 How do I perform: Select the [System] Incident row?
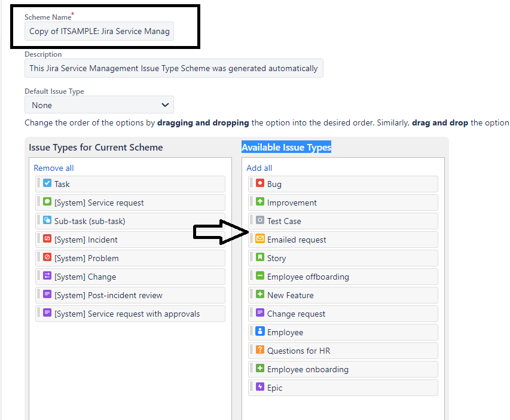130,240
